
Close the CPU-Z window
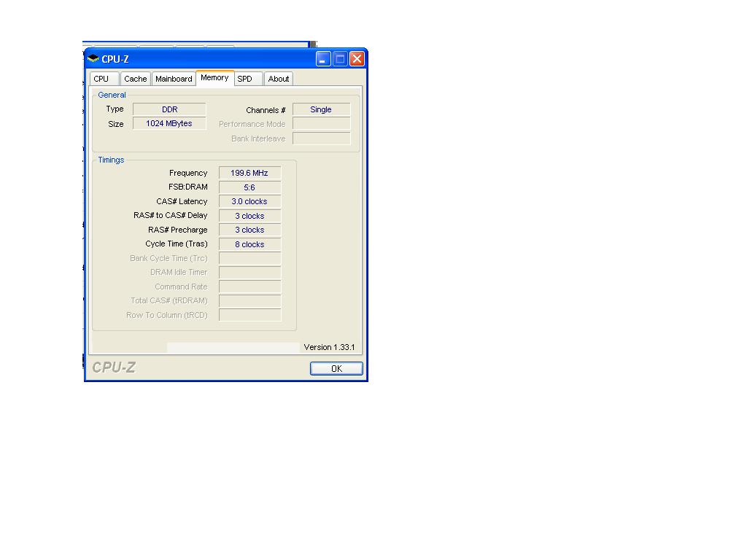coord(357,59)
